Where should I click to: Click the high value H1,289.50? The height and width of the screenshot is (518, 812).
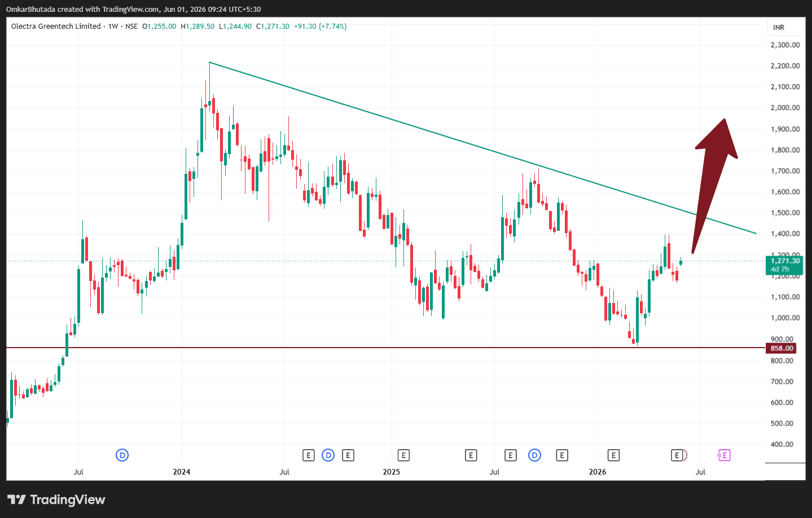coord(197,27)
